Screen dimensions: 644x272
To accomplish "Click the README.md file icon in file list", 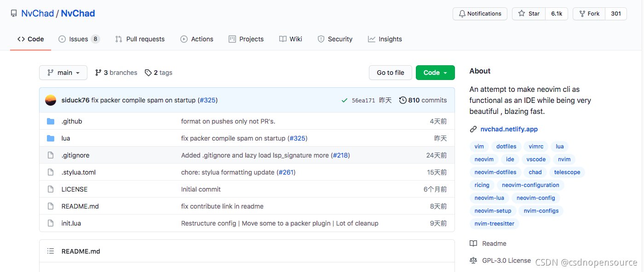I will pyautogui.click(x=51, y=206).
